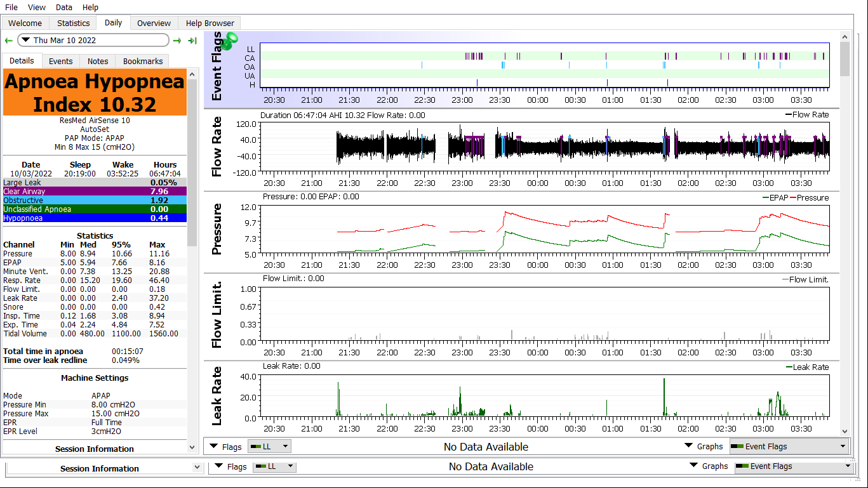Select the Obstructive 1.92 row
Image resolution: width=868 pixels, height=488 pixels.
[x=95, y=201]
